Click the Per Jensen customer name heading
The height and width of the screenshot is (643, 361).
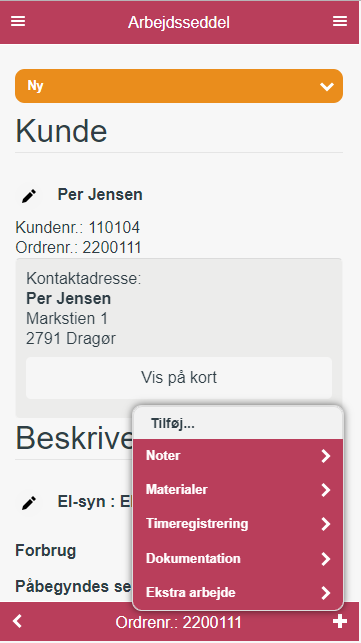100,194
